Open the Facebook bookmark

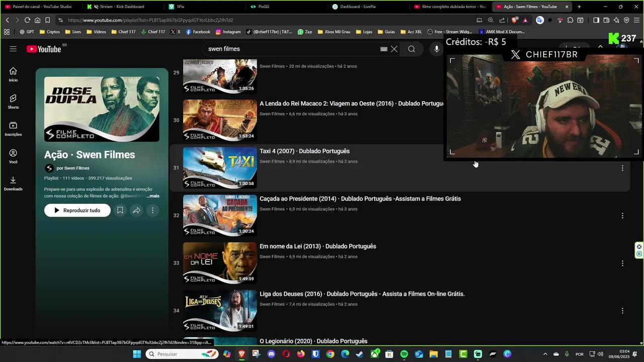point(198,32)
